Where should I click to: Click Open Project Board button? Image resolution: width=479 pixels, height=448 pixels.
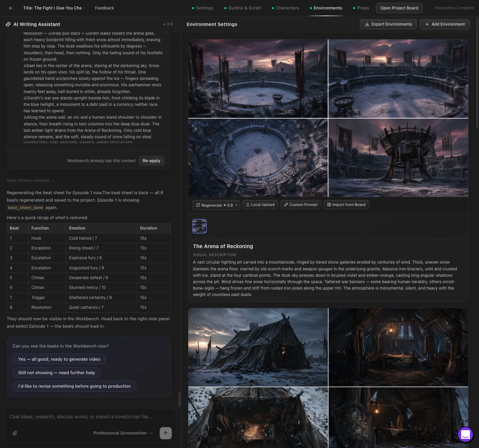click(399, 8)
